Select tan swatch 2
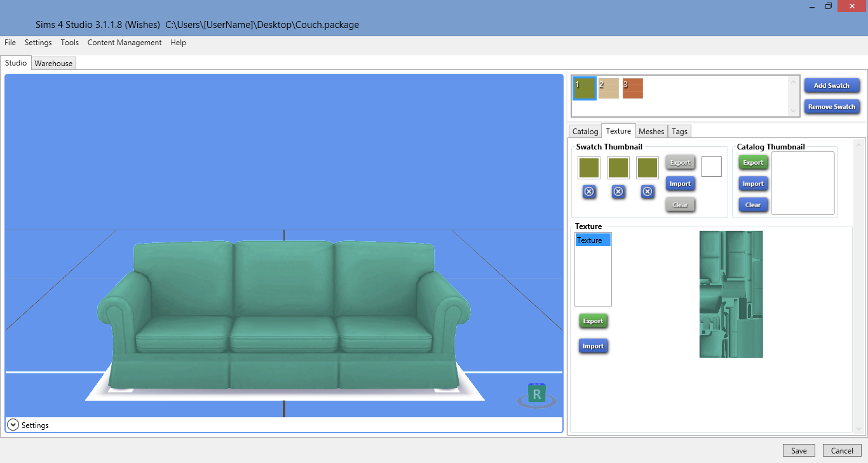 point(609,88)
